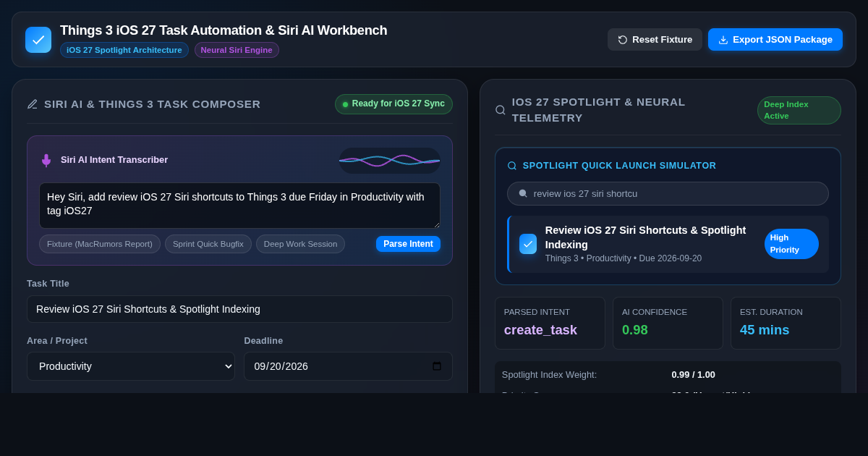Click the pencil icon beside Task Composer heading
The width and height of the screenshot is (868, 456).
(x=33, y=104)
